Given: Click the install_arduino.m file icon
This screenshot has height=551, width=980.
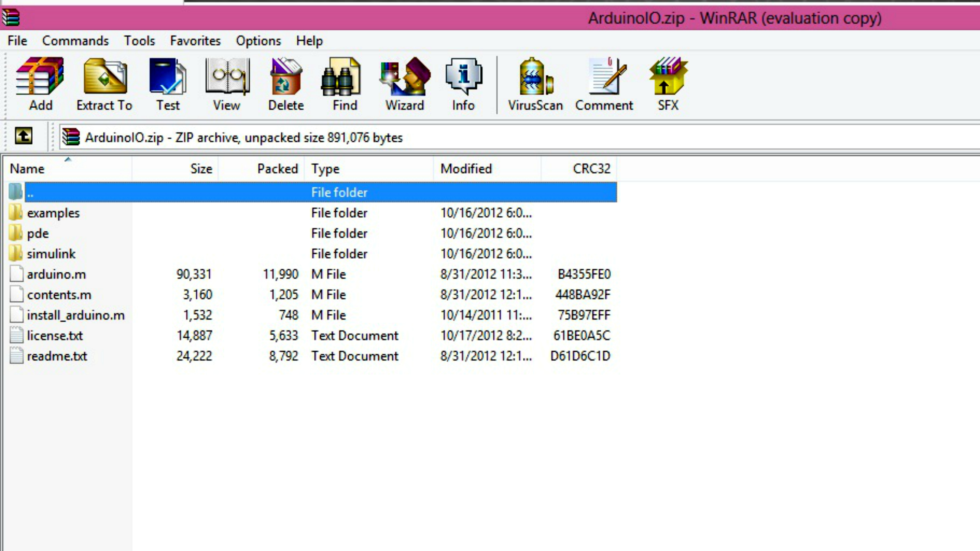Looking at the screenshot, I should tap(16, 315).
